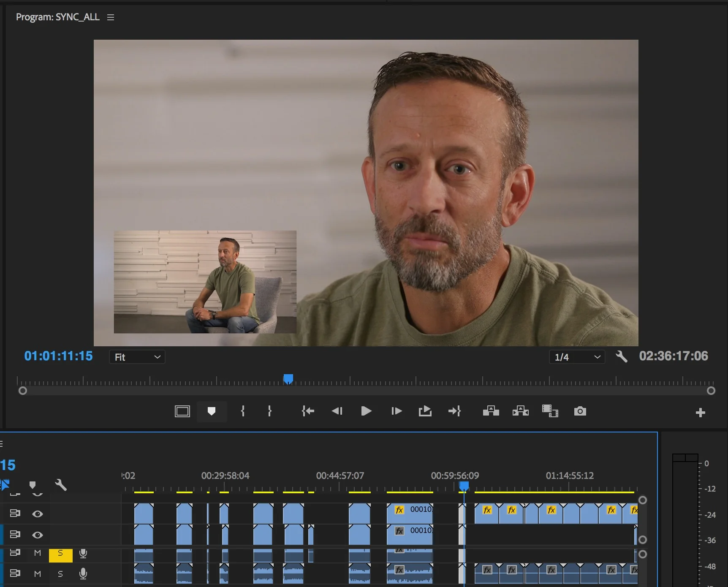The width and height of the screenshot is (728, 587).
Task: Click the audio meter -48 dB label
Action: [x=710, y=566]
